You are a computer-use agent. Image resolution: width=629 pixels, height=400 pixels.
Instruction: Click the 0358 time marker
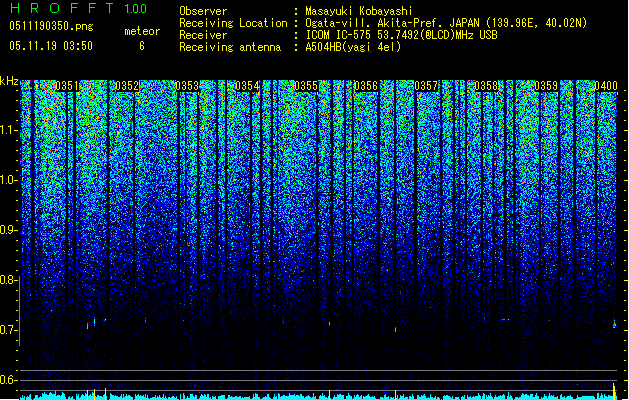tap(486, 86)
